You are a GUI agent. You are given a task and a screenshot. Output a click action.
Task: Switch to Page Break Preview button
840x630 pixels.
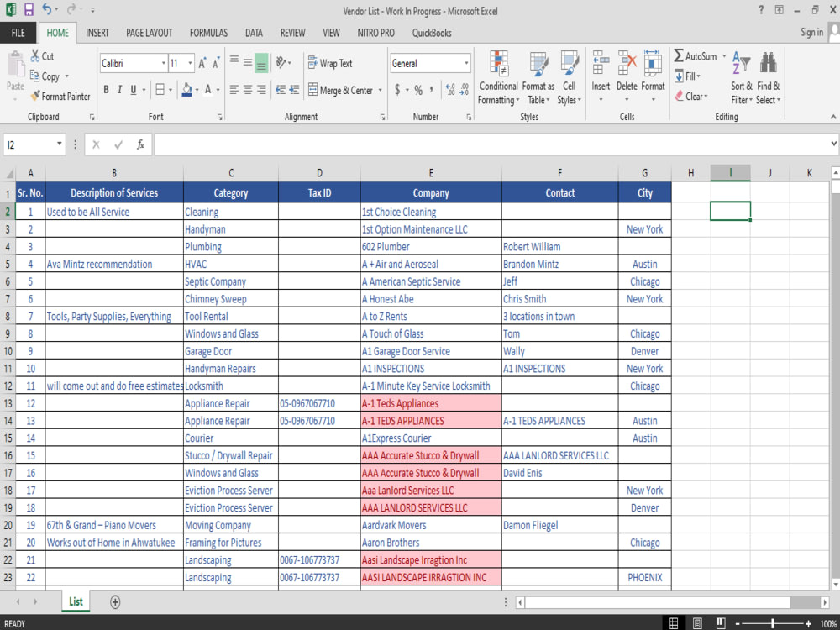click(721, 623)
